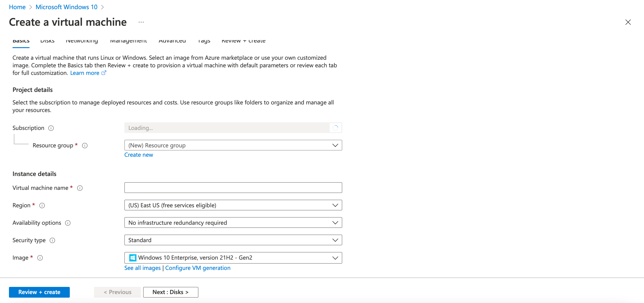View the Resource group info tooltip
644x303 pixels.
point(85,146)
